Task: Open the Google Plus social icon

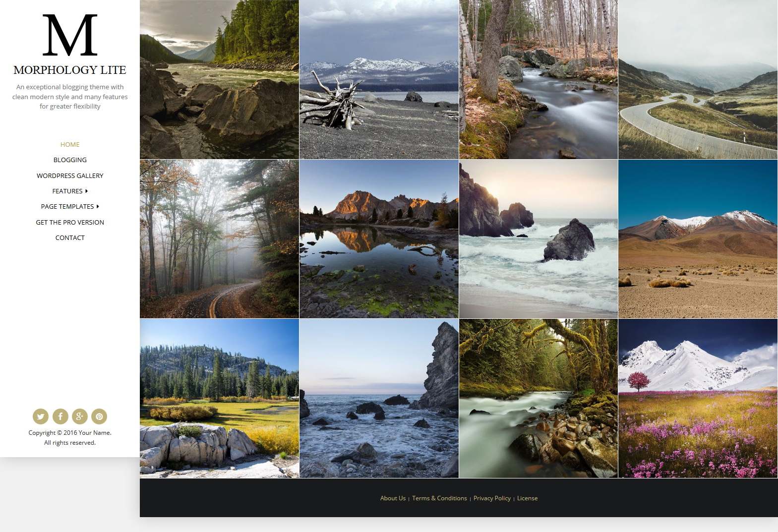Action: pyautogui.click(x=80, y=416)
